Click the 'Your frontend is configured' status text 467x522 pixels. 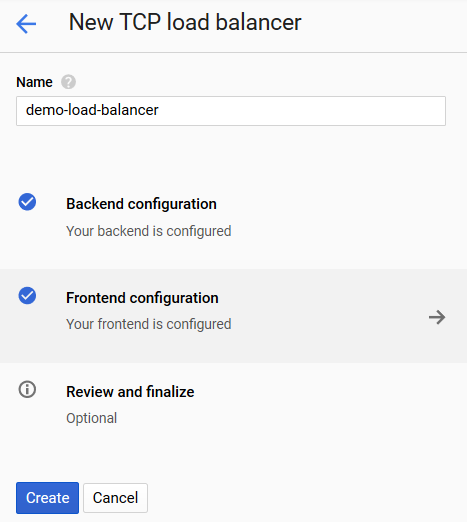click(149, 324)
